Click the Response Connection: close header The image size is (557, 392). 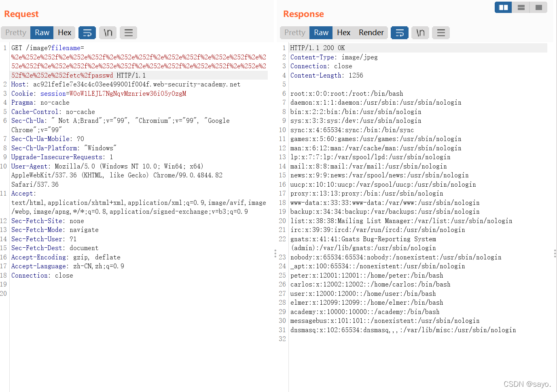pyautogui.click(x=321, y=66)
